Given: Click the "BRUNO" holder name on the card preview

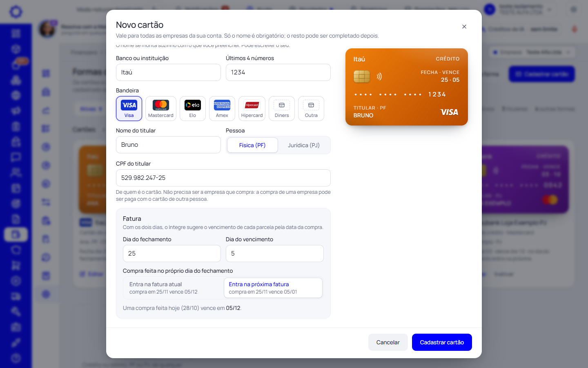Looking at the screenshot, I should (363, 115).
